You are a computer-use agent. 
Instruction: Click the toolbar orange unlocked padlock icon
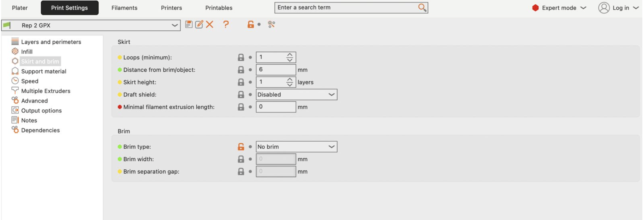coord(250,24)
